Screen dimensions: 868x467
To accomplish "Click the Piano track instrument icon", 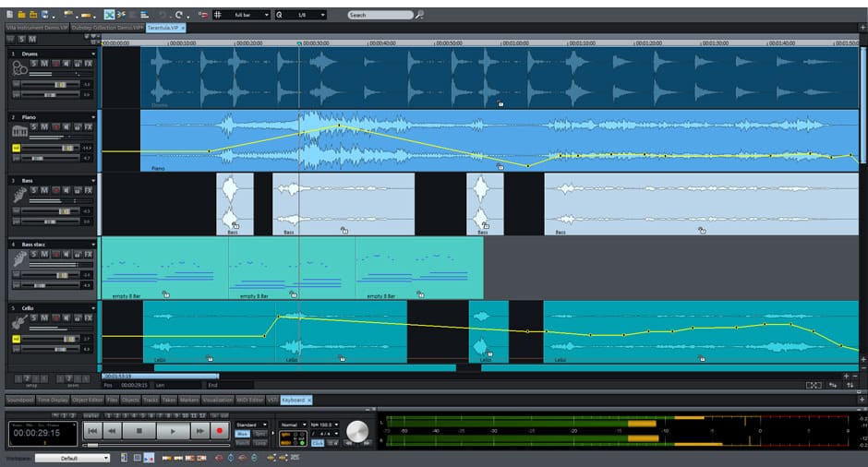I will tap(18, 131).
